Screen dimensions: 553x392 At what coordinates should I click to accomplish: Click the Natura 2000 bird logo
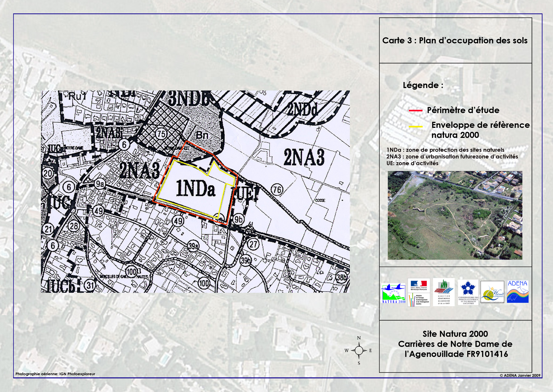click(393, 293)
